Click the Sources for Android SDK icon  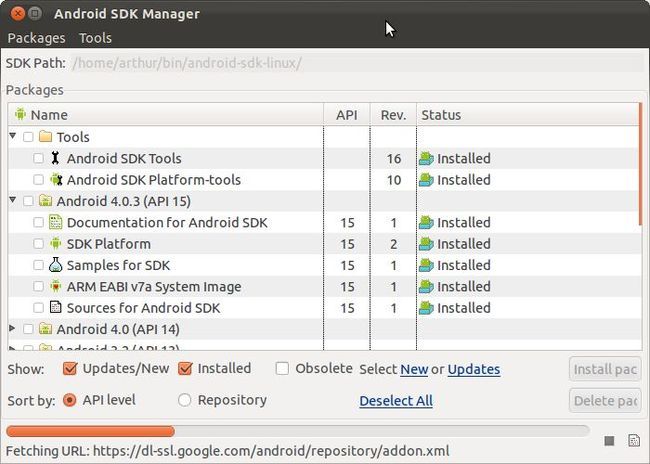56,307
